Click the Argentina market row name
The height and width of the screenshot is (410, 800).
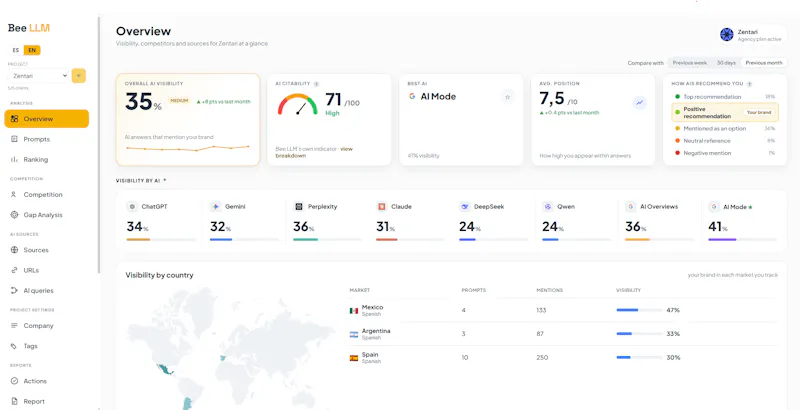point(376,331)
